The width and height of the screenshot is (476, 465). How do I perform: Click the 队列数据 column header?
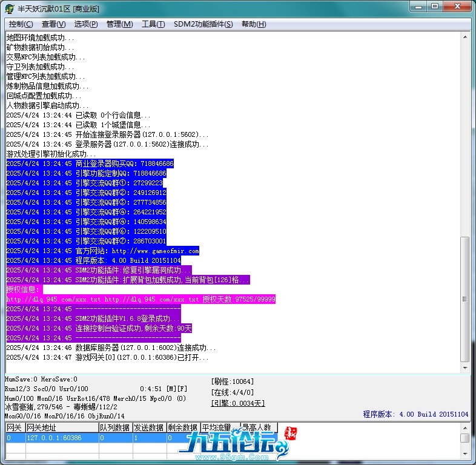pyautogui.click(x=116, y=427)
